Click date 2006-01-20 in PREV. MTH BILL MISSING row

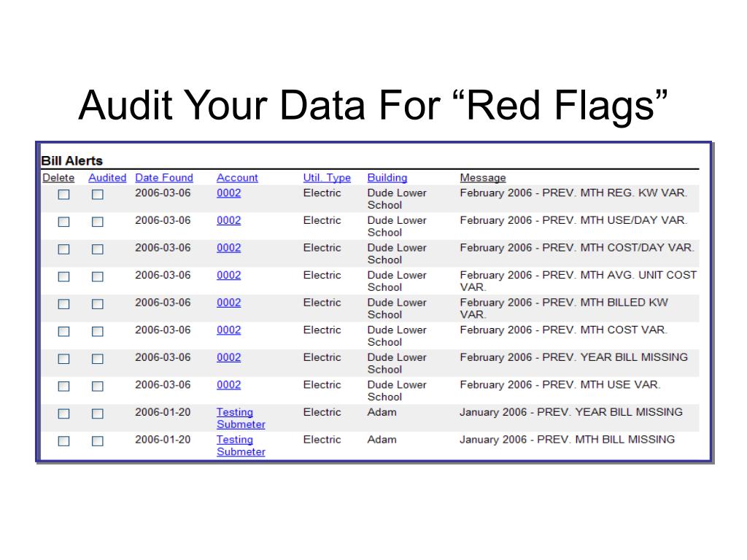coord(163,440)
